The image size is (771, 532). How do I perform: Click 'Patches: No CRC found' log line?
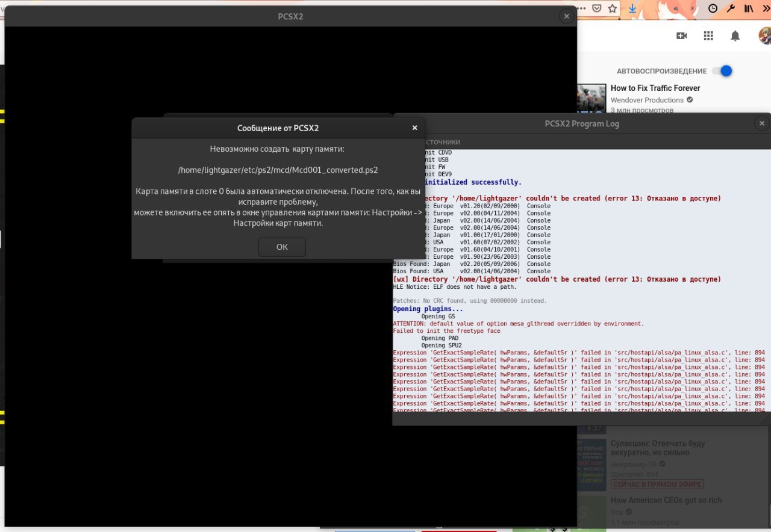pos(470,300)
